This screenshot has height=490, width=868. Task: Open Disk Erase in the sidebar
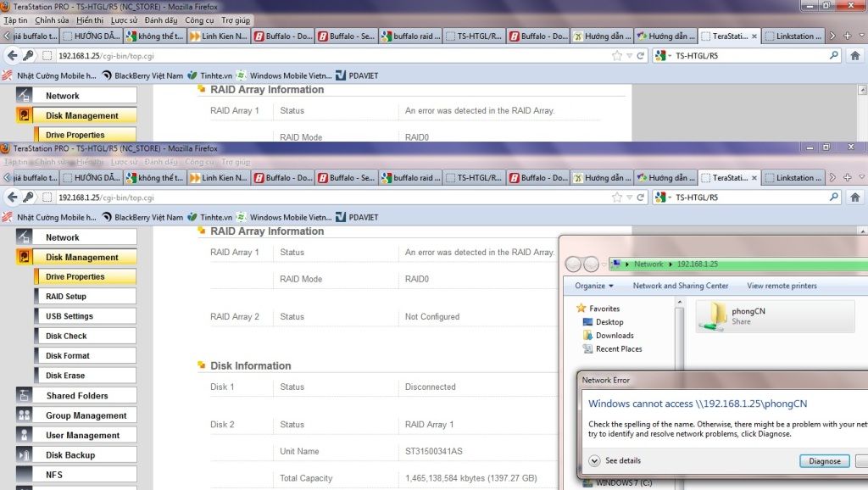click(x=86, y=376)
